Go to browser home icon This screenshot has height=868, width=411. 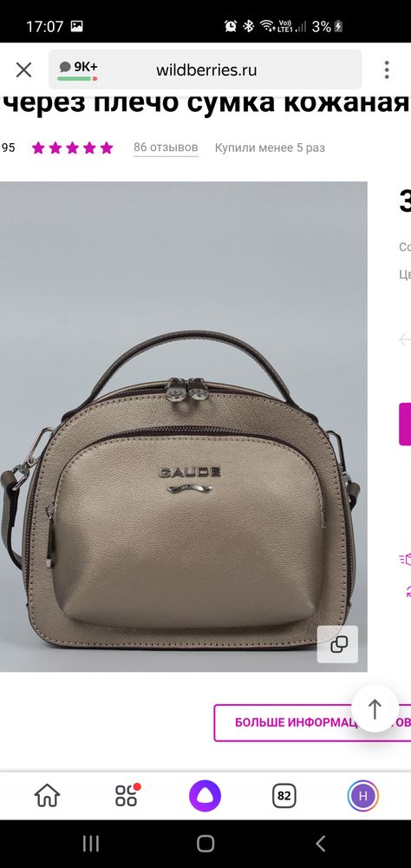tap(47, 795)
